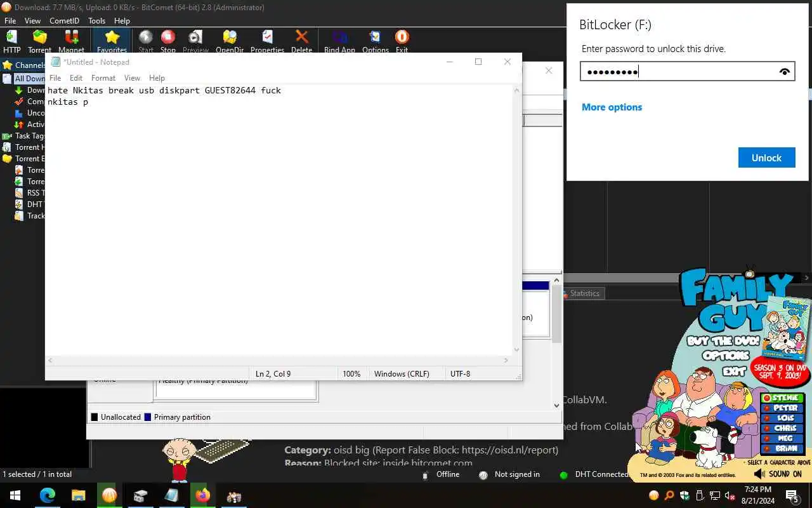Select All Downloads in the BitComet sidebar

24,79
